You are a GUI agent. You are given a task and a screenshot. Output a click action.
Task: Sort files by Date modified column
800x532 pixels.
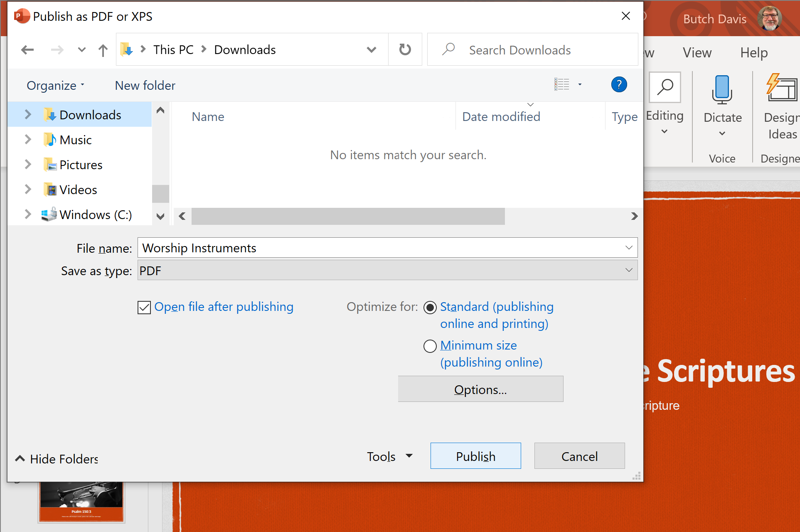coord(501,117)
